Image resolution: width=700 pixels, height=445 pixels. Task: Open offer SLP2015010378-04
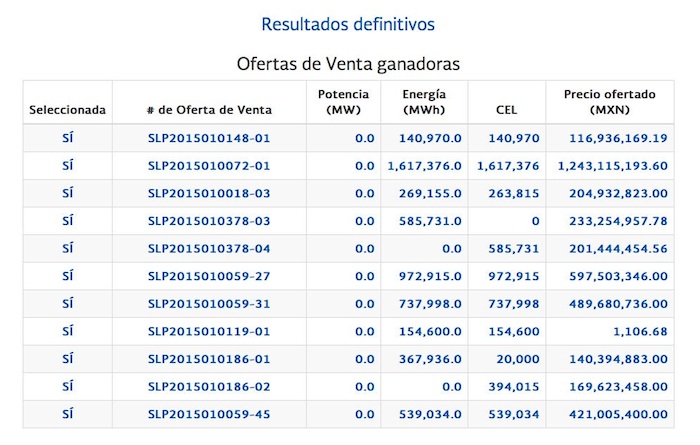point(209,248)
